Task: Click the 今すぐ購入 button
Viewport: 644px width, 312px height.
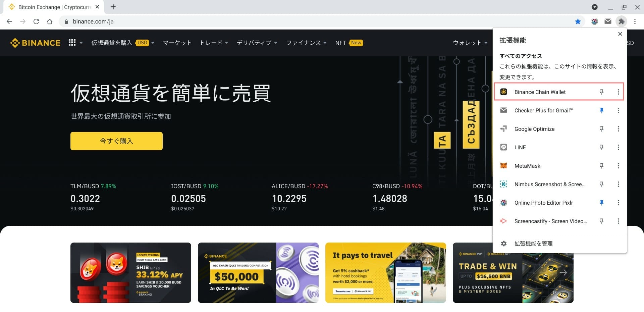Action: coord(116,141)
